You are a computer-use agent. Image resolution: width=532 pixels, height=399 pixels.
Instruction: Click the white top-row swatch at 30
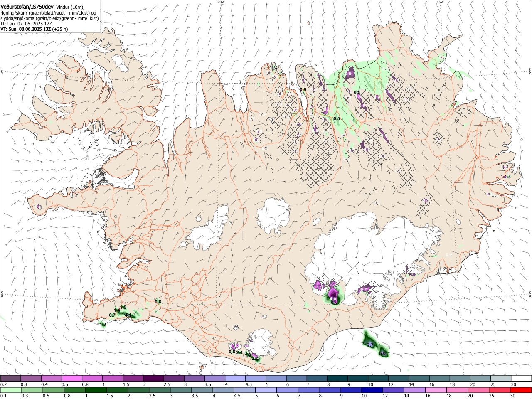coord(521,379)
